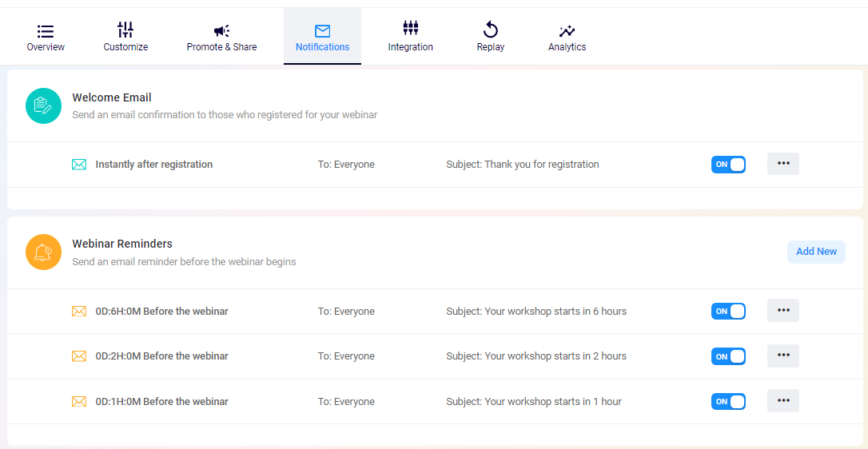The width and height of the screenshot is (868, 449).
Task: Open the Replay tab
Action: [x=490, y=38]
